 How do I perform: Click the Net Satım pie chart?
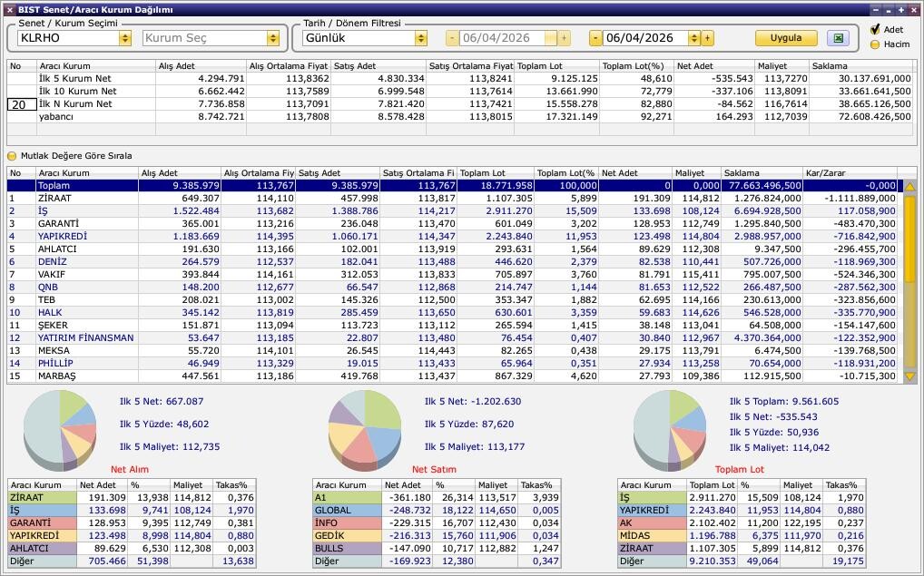coord(365,426)
